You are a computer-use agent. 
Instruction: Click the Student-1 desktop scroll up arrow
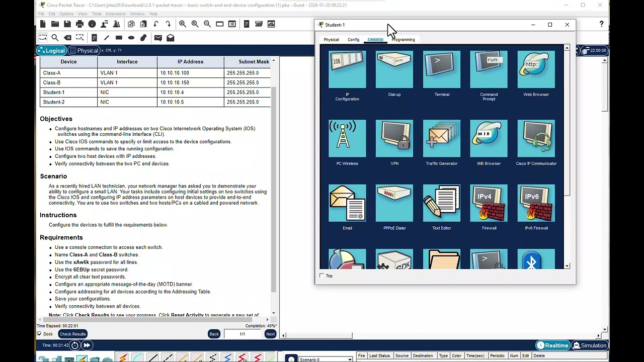tap(567, 48)
